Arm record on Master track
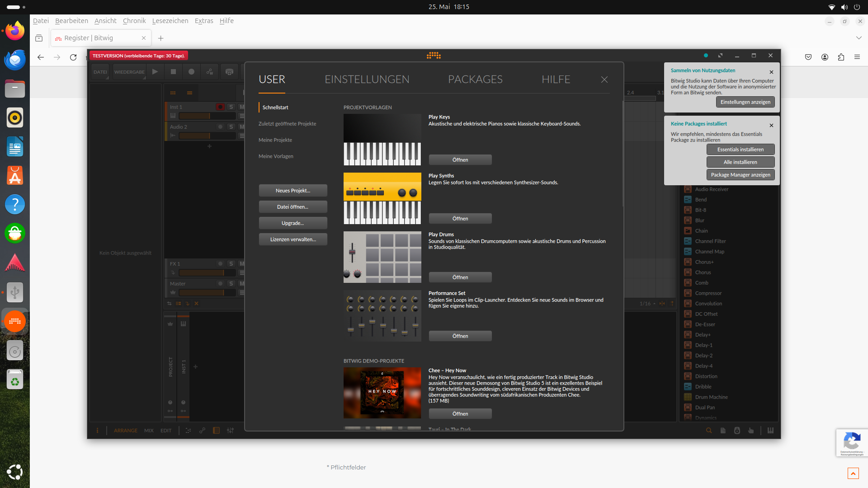This screenshot has width=868, height=488. (220, 284)
